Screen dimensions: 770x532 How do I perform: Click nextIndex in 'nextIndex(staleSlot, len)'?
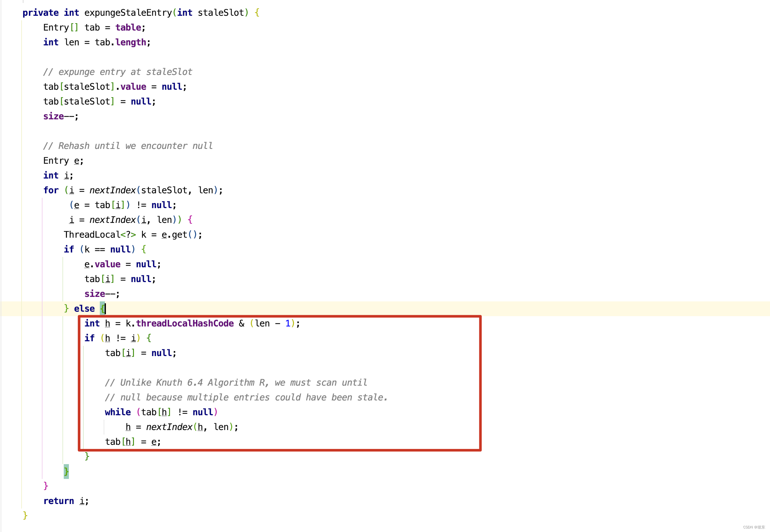(x=112, y=190)
